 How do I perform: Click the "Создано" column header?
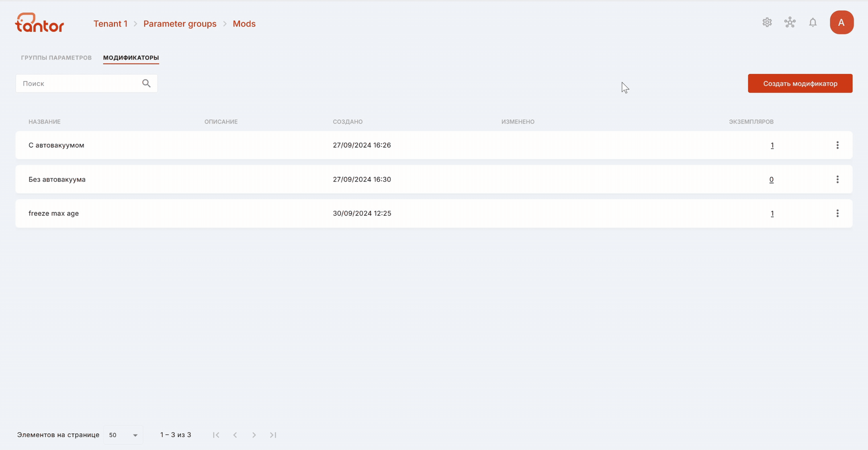tap(348, 122)
